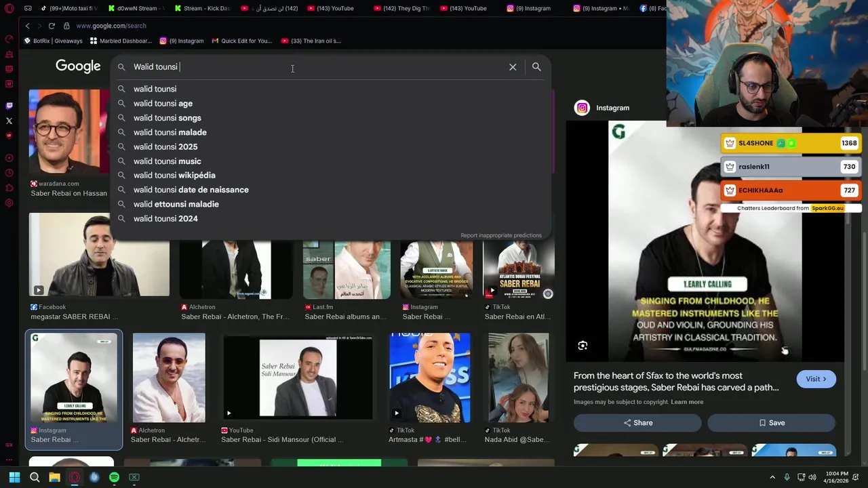Open TikTok 'Artmasta' video thumbnail
The height and width of the screenshot is (488, 868).
429,378
